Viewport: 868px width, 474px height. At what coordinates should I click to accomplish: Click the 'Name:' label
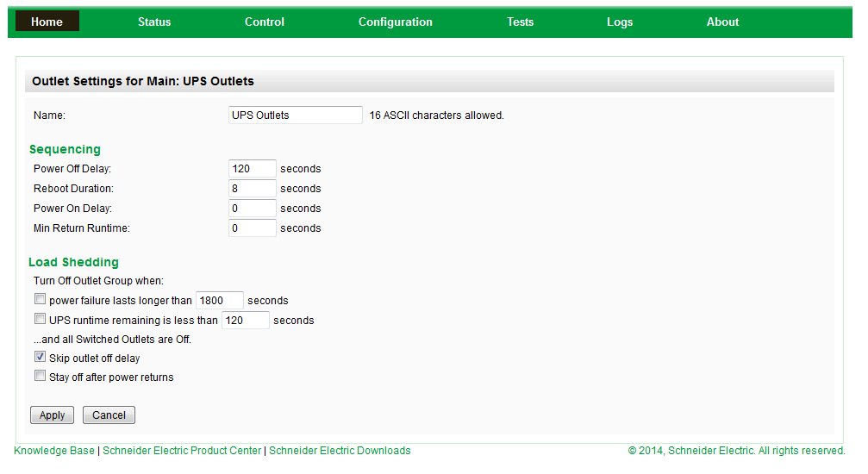point(49,115)
